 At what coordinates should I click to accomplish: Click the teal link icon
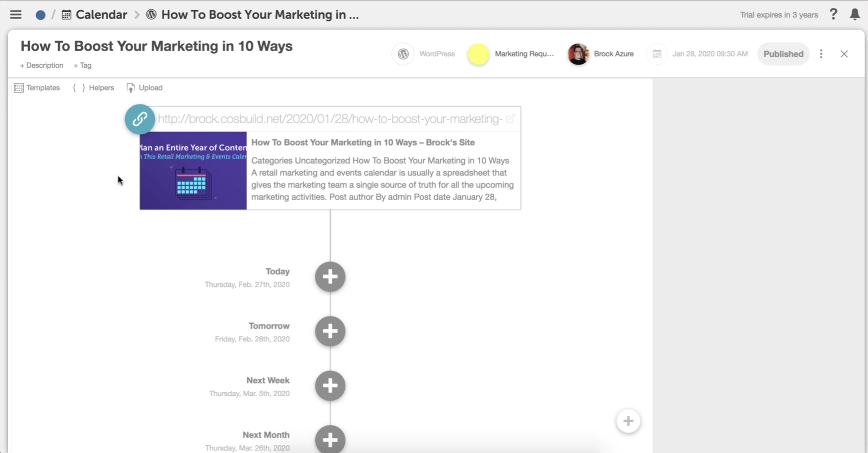click(x=140, y=119)
